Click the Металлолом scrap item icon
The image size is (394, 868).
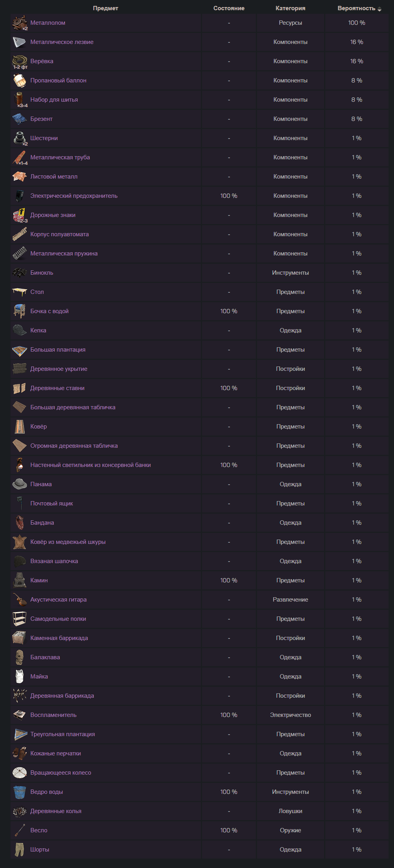20,23
